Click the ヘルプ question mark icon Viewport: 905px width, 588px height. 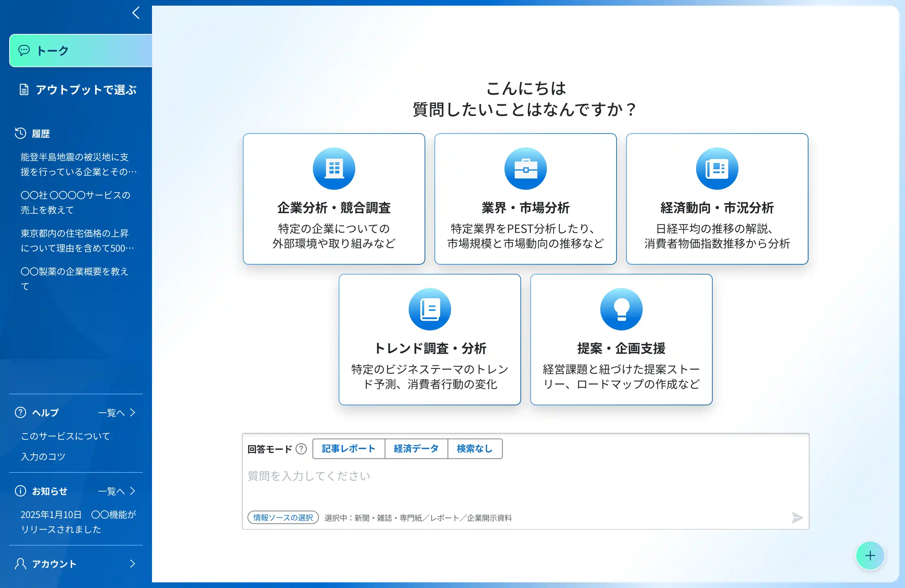(20, 412)
